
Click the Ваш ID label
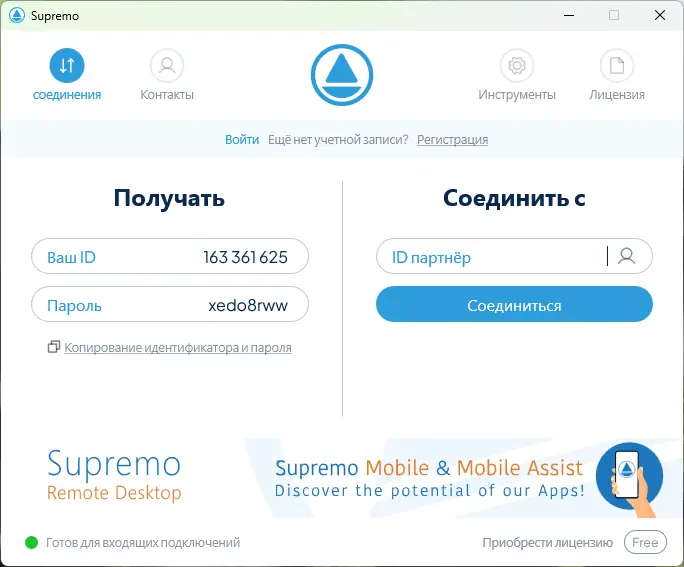click(72, 257)
